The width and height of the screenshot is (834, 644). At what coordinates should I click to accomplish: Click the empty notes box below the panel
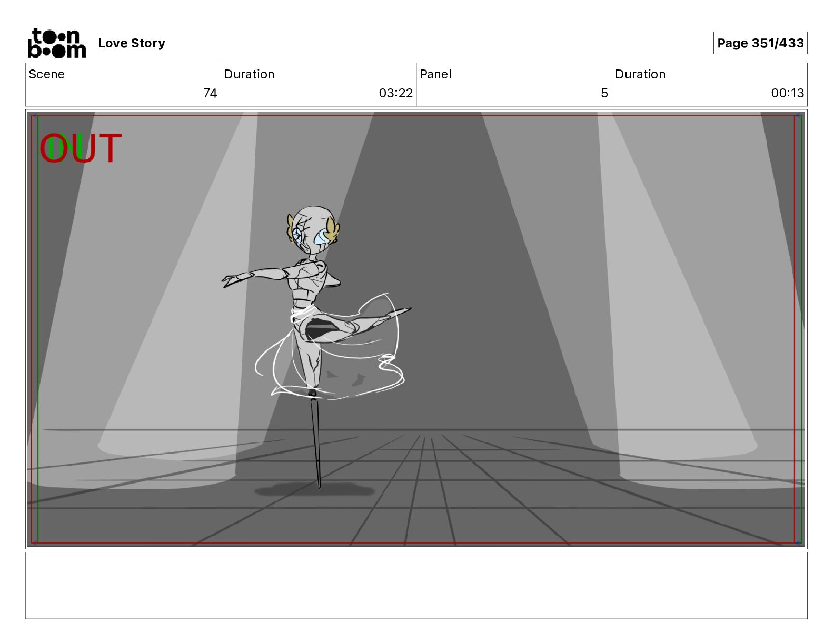click(x=416, y=586)
